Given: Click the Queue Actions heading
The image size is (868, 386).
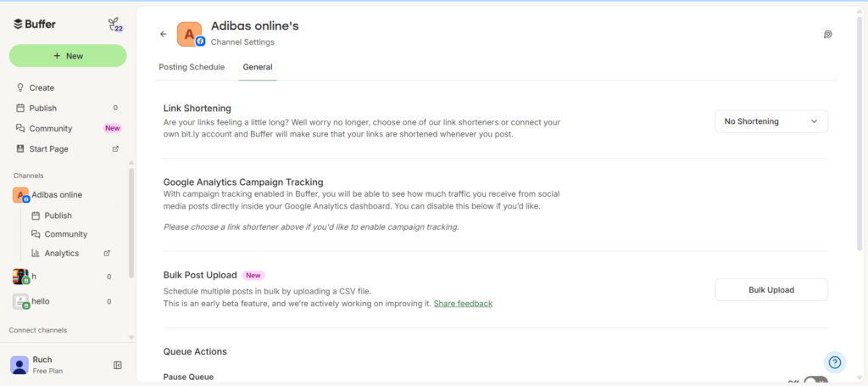Looking at the screenshot, I should click(x=195, y=352).
